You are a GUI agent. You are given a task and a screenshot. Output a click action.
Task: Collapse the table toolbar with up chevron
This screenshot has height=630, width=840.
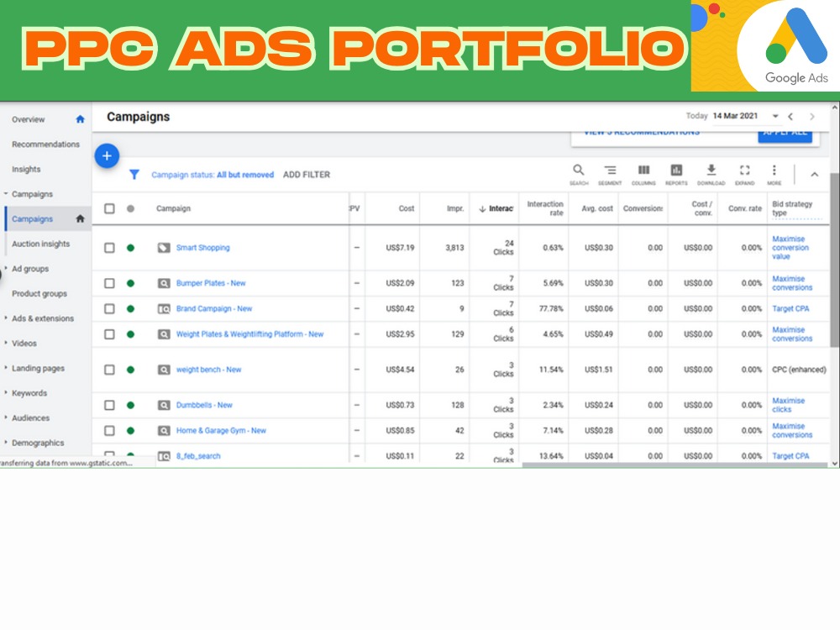click(x=814, y=175)
